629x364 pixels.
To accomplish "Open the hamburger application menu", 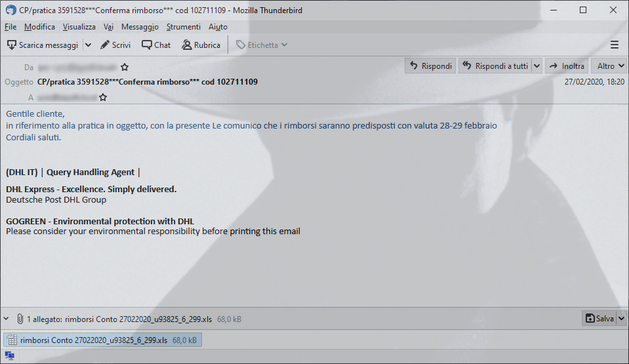I will (614, 45).
